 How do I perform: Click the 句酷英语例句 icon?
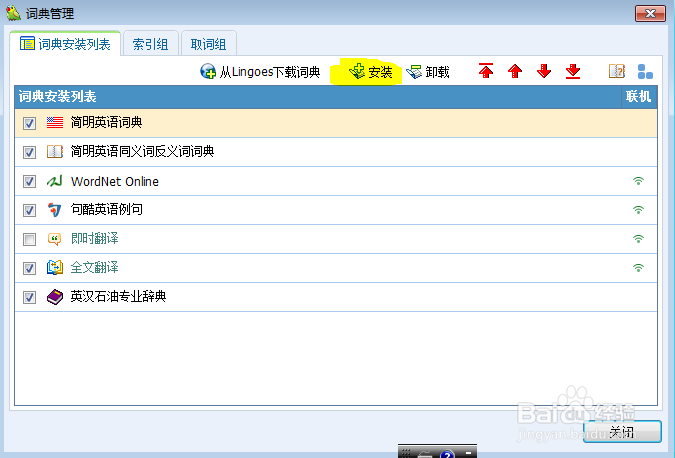pos(55,210)
